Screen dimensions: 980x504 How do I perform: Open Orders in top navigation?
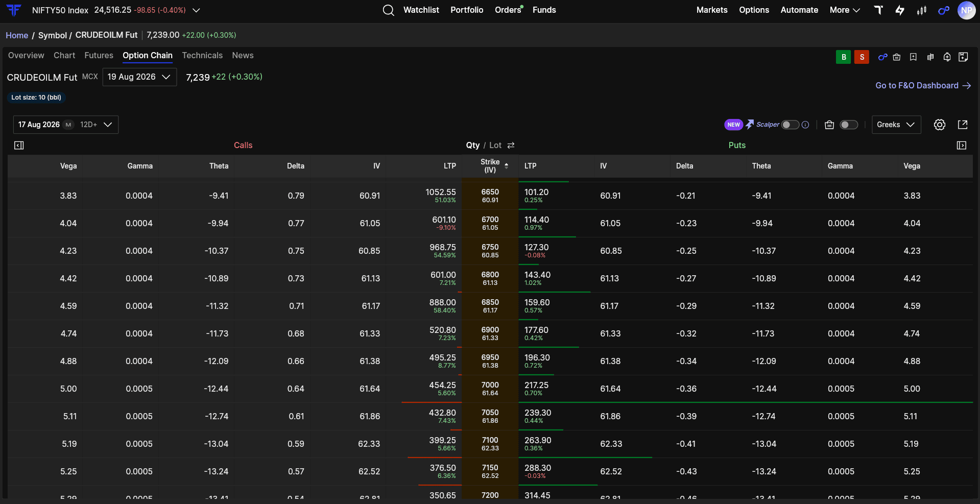(508, 10)
